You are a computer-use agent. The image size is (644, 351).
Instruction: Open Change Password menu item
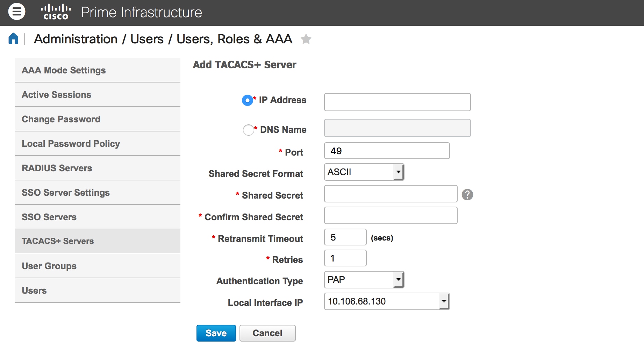point(98,119)
